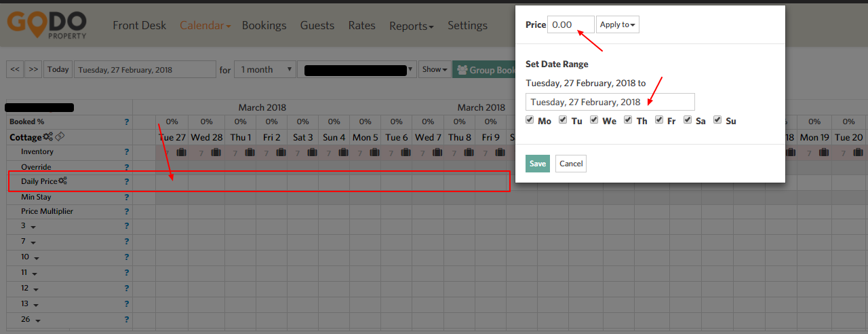Image resolution: width=868 pixels, height=334 pixels.
Task: Uncheck the Mo weekday checkbox
Action: click(530, 120)
